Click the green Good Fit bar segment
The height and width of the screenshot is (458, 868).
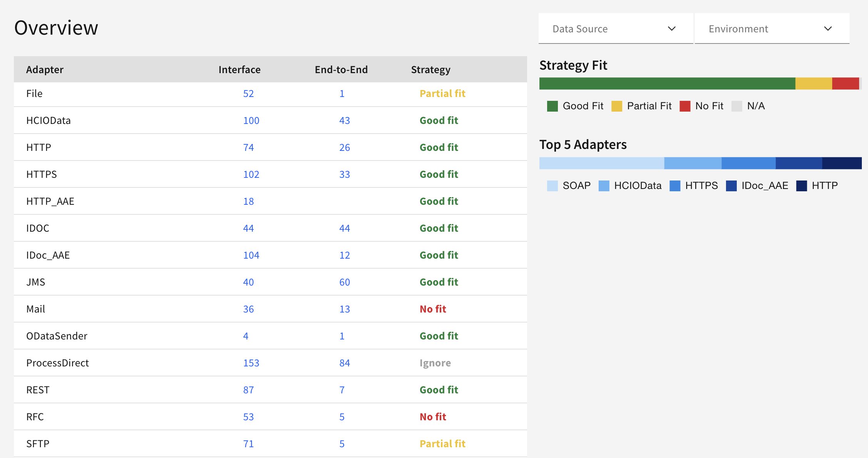point(667,84)
